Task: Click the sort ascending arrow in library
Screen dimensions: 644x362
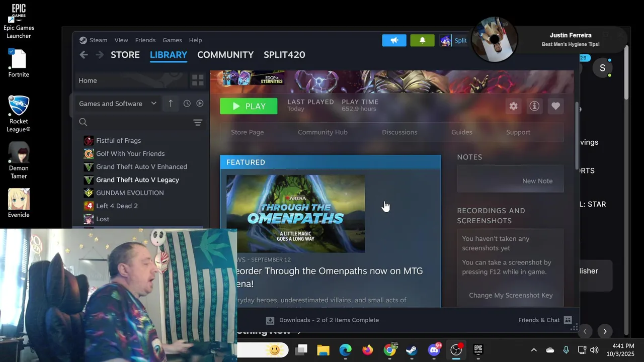Action: (171, 103)
